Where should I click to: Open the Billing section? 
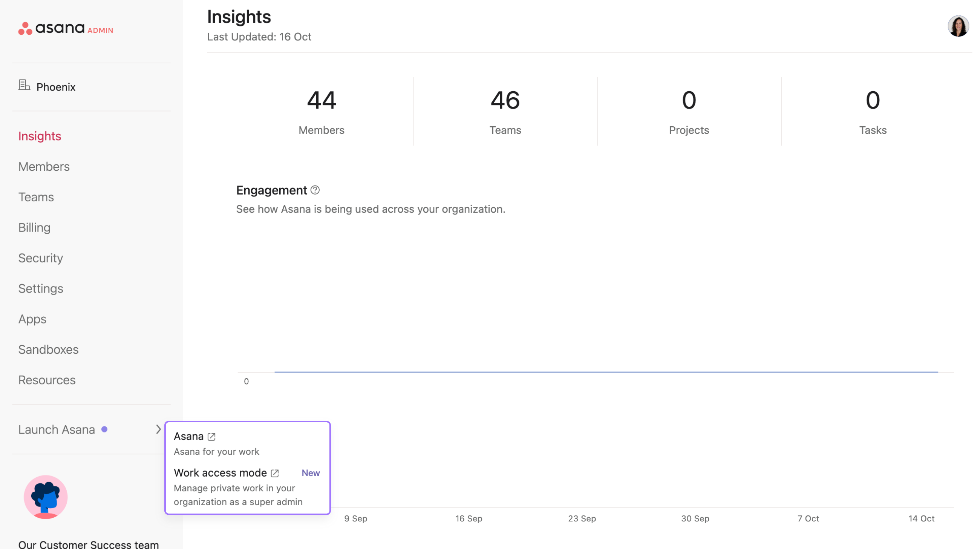click(34, 227)
